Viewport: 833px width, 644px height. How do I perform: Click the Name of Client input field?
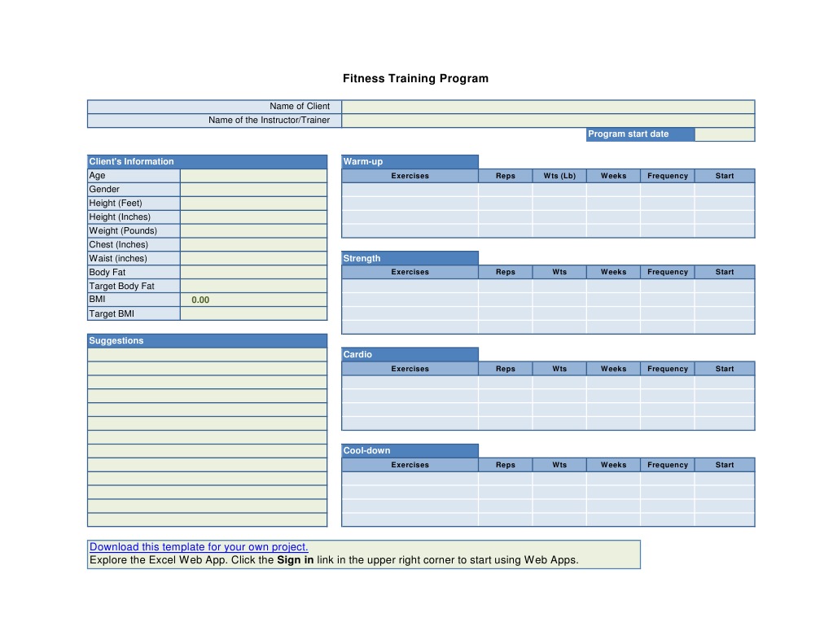tap(547, 106)
